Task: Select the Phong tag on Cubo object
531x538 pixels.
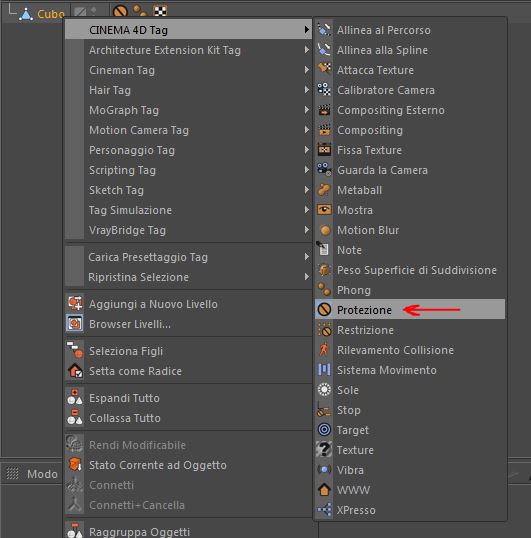Action: 140,11
